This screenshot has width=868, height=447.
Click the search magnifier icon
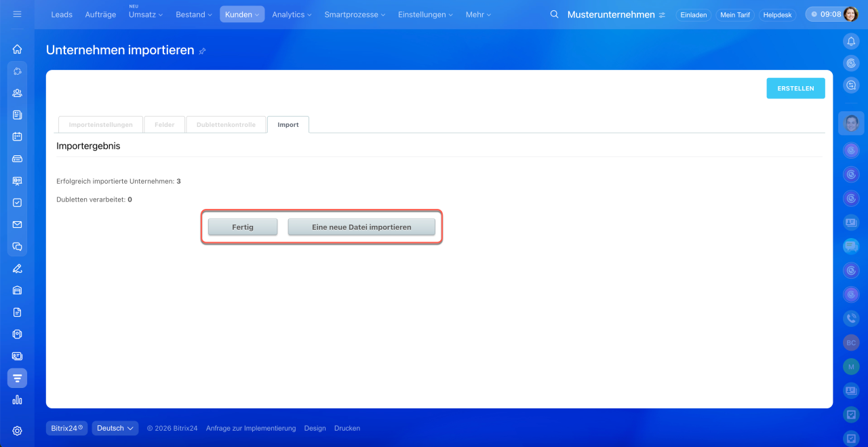(554, 14)
